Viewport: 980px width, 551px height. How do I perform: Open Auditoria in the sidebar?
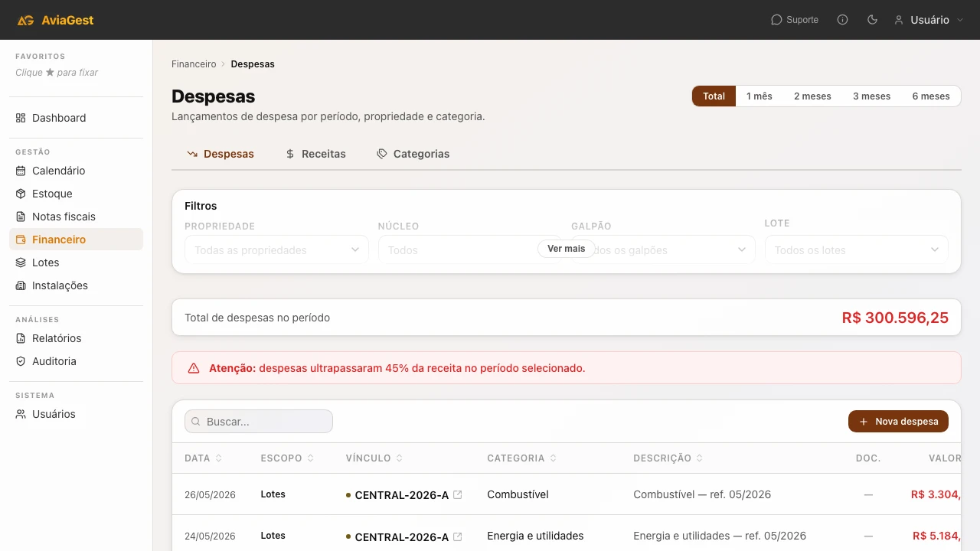76,361
